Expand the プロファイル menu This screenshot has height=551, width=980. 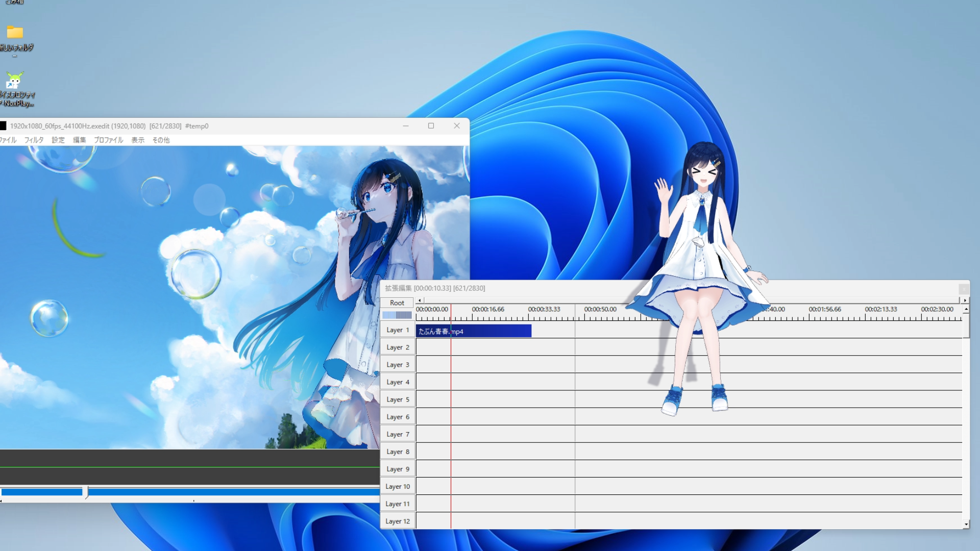[x=108, y=140]
